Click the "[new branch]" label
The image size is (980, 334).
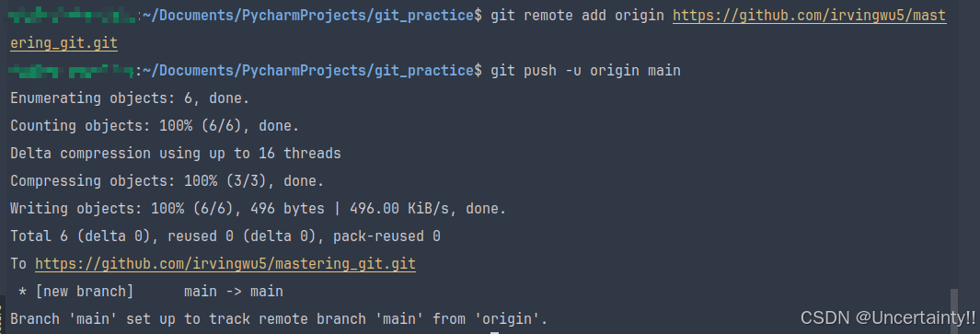(x=85, y=292)
